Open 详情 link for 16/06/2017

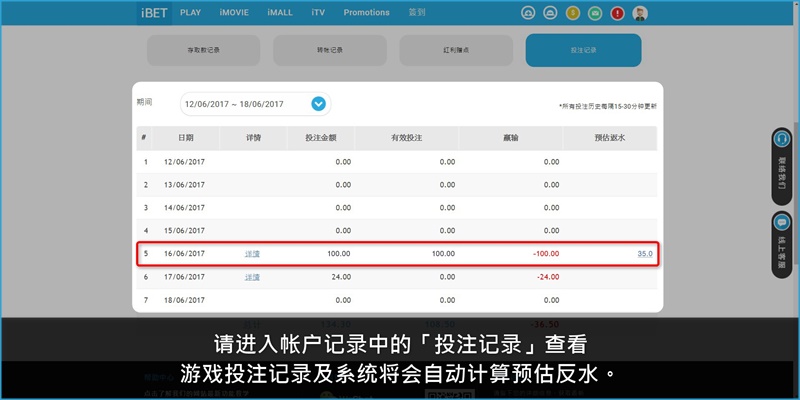click(253, 254)
